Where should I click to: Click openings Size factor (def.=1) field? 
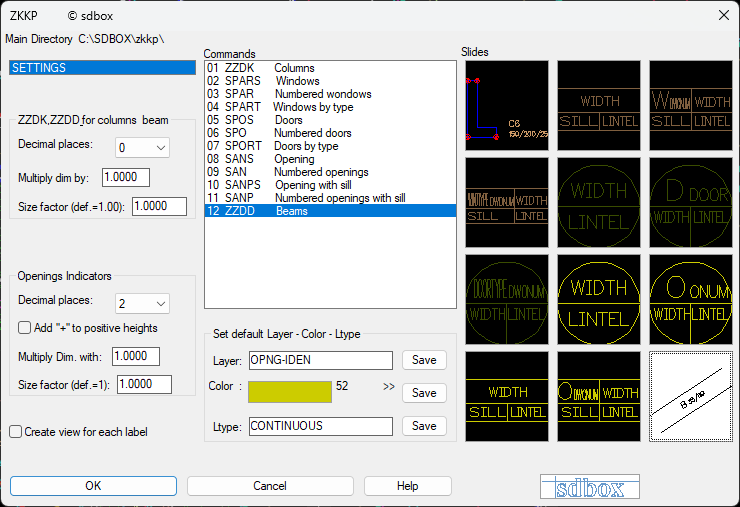tap(144, 384)
